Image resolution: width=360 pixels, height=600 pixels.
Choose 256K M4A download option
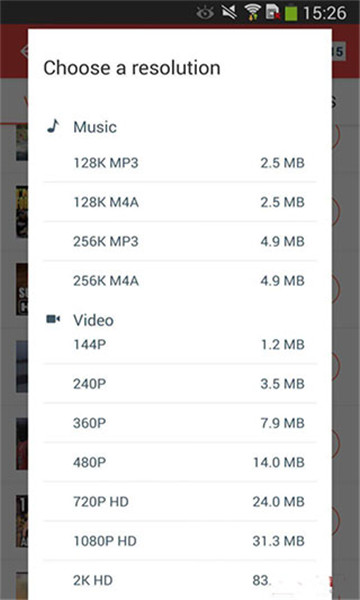(180, 281)
